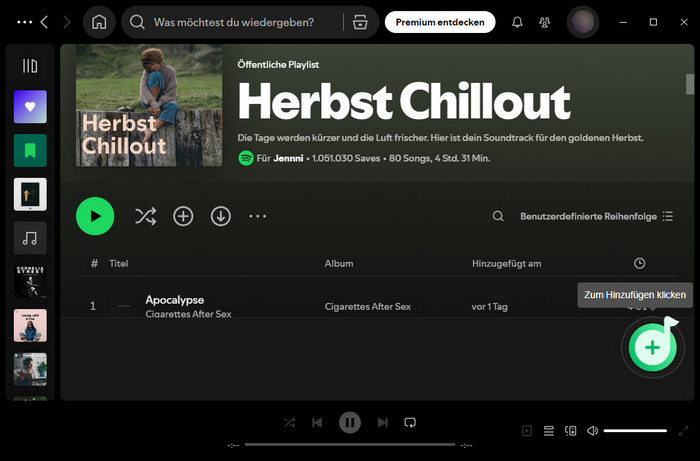Open the Now Playing view icon
The width and height of the screenshot is (700, 461).
pos(527,431)
